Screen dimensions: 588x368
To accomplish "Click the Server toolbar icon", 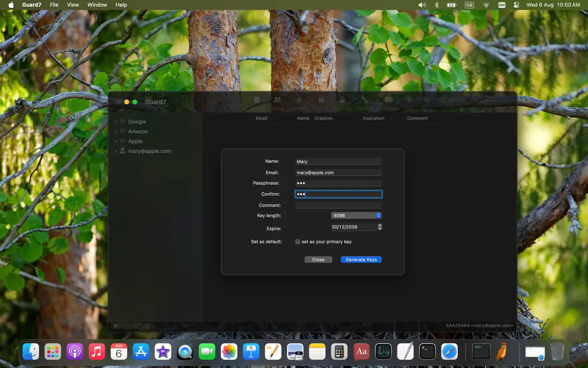I will (x=321, y=100).
